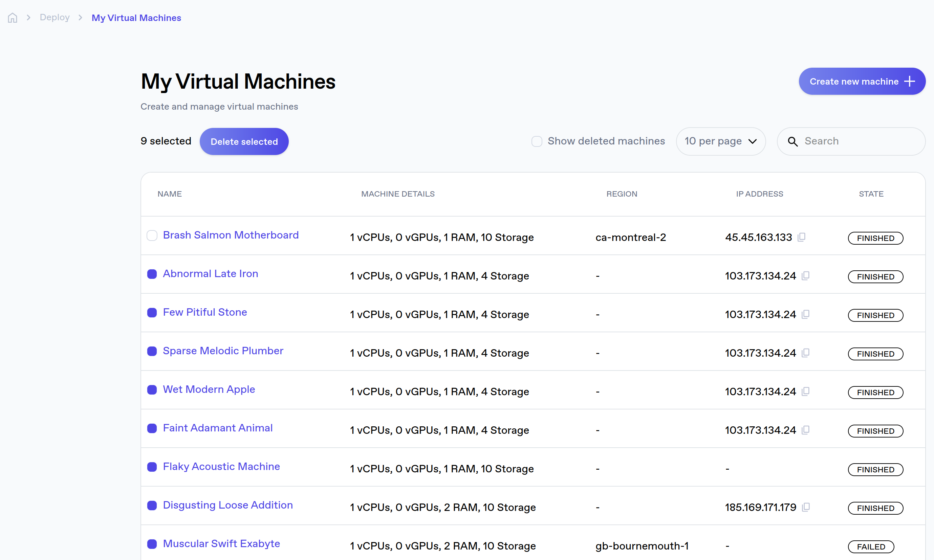Deselect the Muscular Swift Exabyte checkbox
The image size is (934, 560).
[152, 544]
